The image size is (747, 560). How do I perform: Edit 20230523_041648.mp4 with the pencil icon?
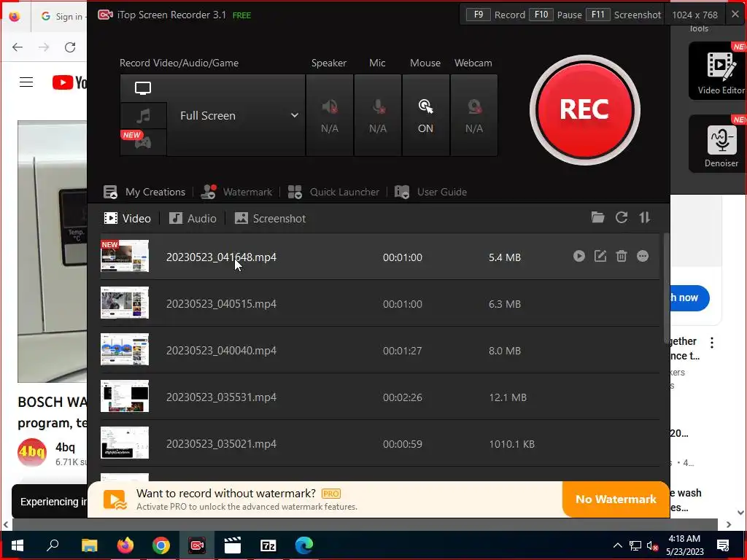[600, 256]
